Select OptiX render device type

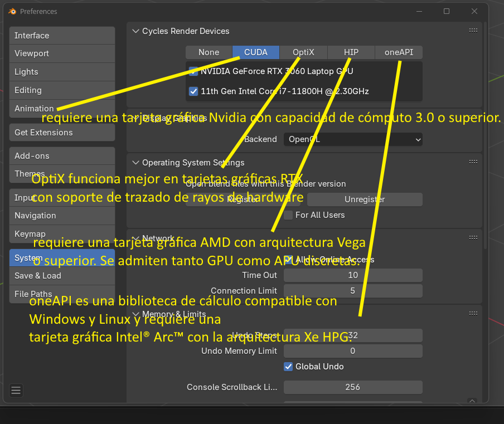pos(303,52)
